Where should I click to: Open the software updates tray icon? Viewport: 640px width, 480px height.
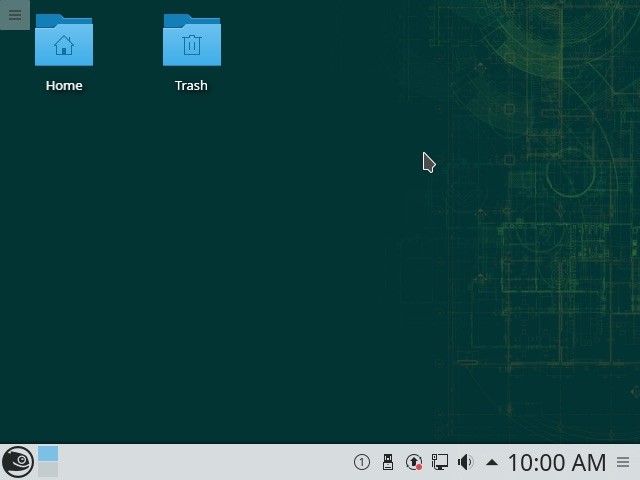tap(413, 462)
